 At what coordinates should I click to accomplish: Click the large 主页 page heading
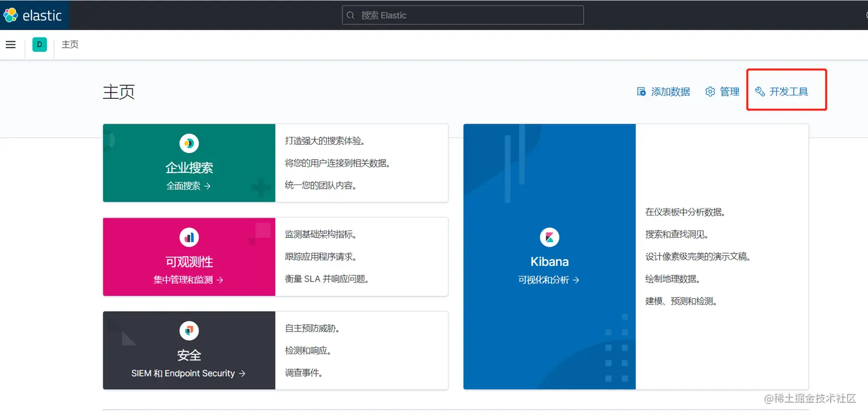[119, 92]
